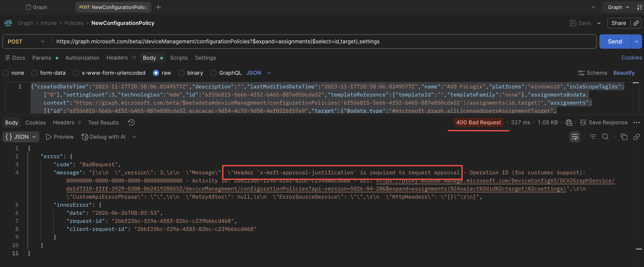Go to Policies folder in the breadcrumb

(x=74, y=23)
